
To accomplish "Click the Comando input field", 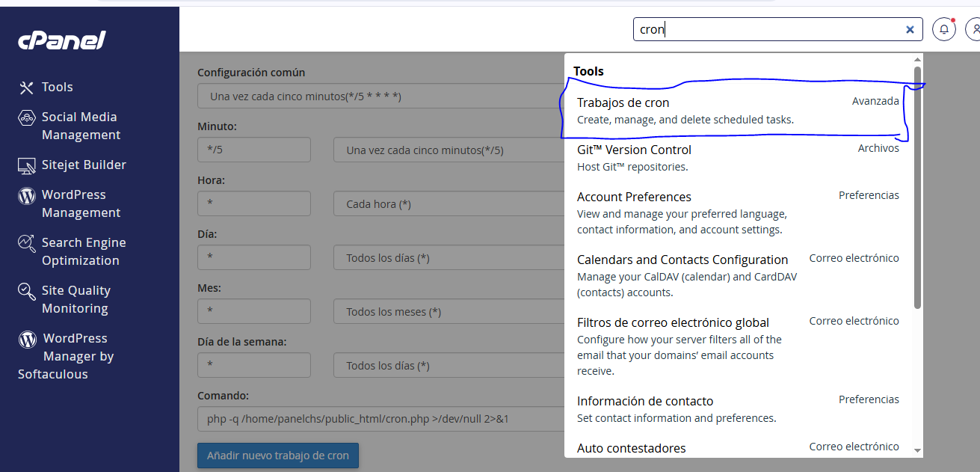I will 380,419.
